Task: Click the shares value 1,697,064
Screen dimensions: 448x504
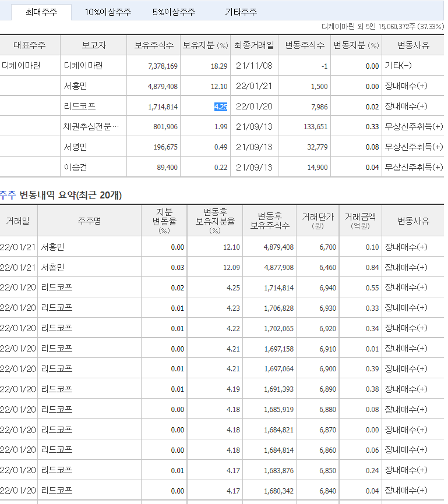Action: 279,369
